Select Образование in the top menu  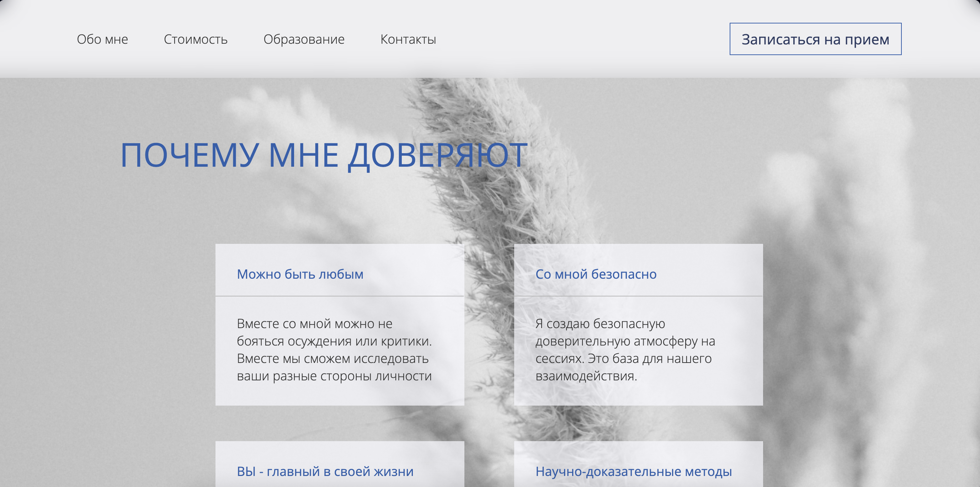point(304,39)
